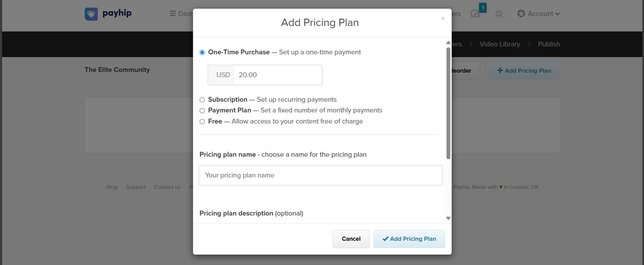Choose the Free access option

coord(202,121)
